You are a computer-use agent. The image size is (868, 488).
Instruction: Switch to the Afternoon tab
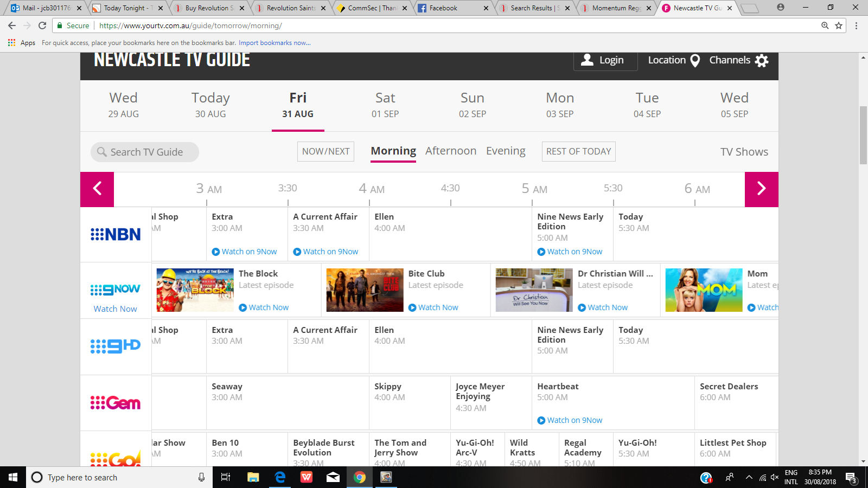pyautogui.click(x=450, y=151)
